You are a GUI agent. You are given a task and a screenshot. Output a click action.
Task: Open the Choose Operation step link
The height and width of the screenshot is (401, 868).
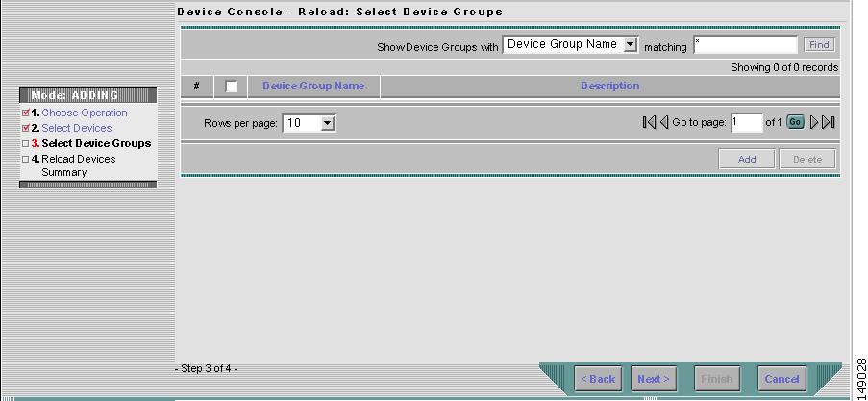pyautogui.click(x=85, y=113)
